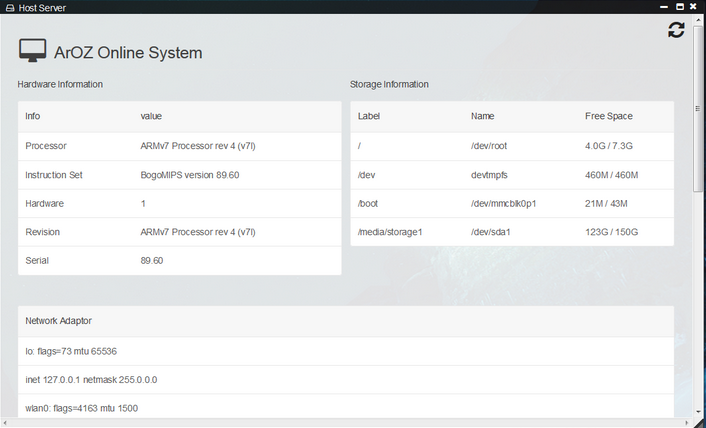Click the refresh icon to reload info
This screenshot has height=428, width=706.
(677, 31)
